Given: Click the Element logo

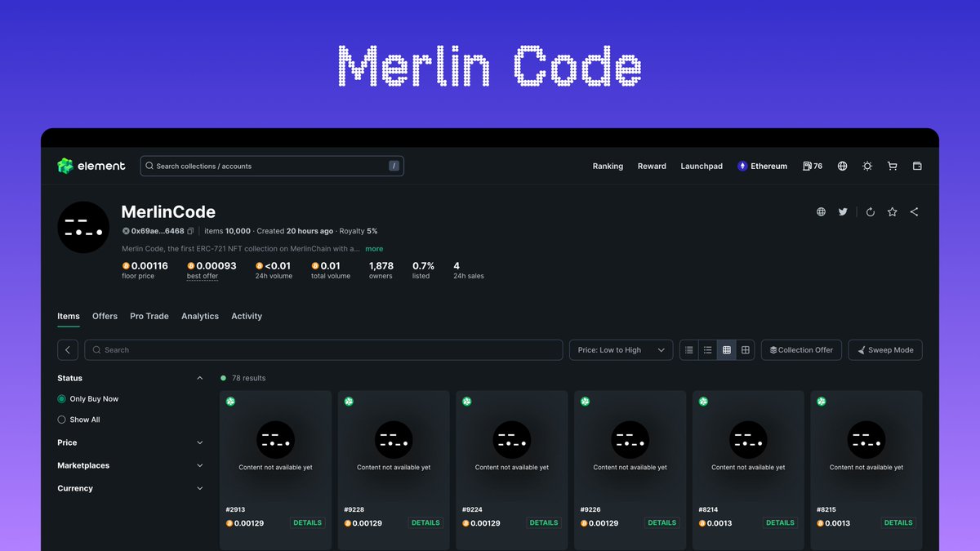Looking at the screenshot, I should coord(91,166).
